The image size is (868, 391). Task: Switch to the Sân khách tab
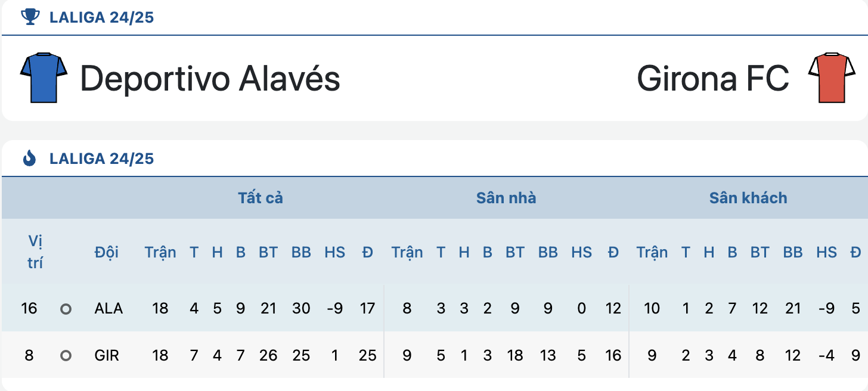coord(748,198)
